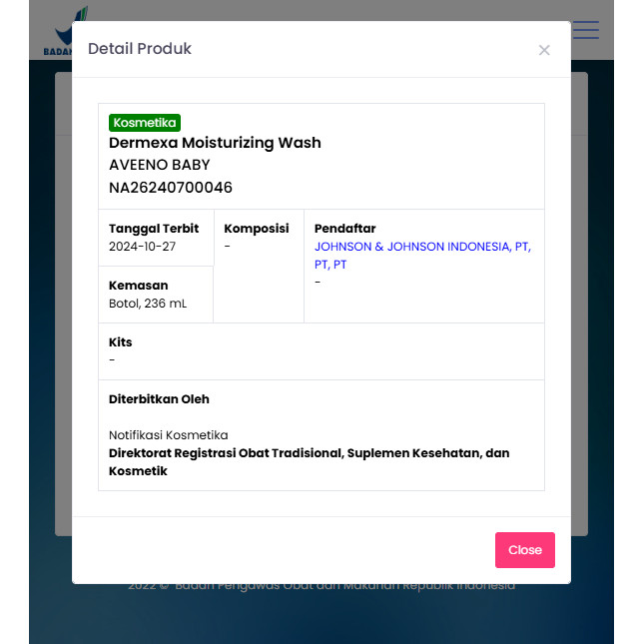
Task: Click the Kits heading
Action: click(x=121, y=342)
